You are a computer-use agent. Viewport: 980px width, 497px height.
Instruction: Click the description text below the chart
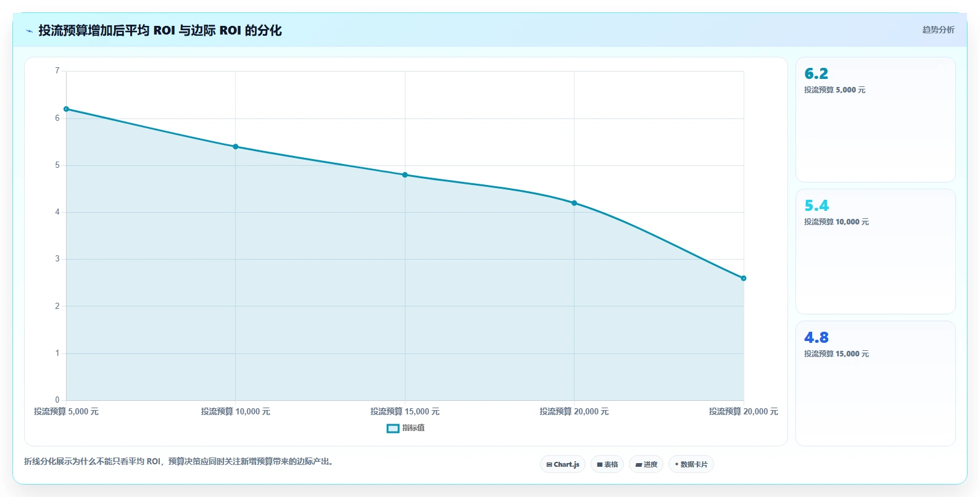(x=180, y=461)
